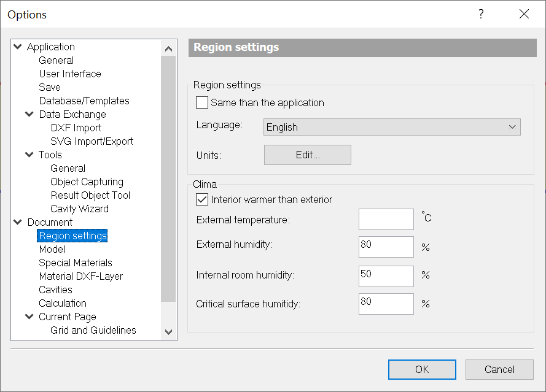Select the Save tree item

point(50,87)
